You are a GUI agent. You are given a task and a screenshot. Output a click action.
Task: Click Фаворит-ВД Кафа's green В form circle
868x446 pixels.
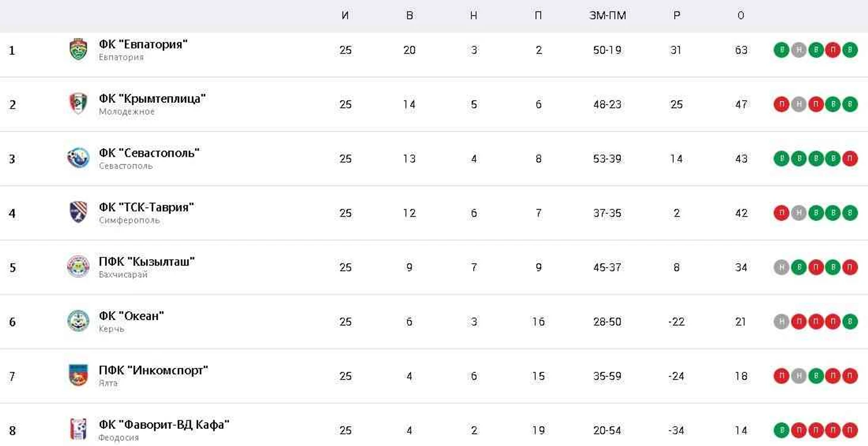(781, 430)
